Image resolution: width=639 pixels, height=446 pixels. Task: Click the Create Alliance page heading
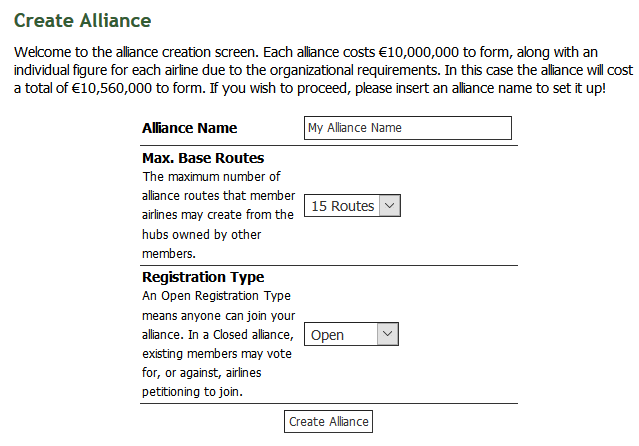pos(82,20)
